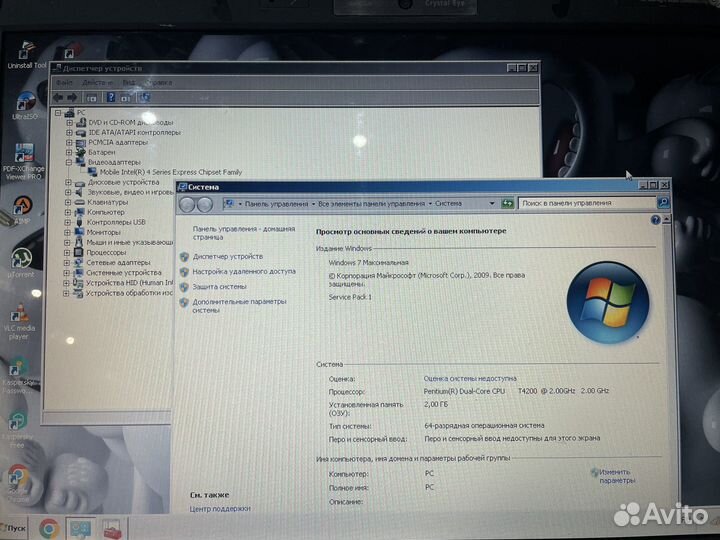This screenshot has height=540, width=720.
Task: Open Диспетчер устройств link in sidebar
Action: coord(227,257)
